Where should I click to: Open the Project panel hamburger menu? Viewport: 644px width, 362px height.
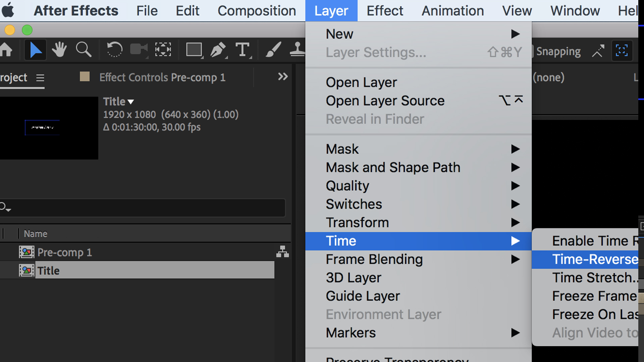[40, 78]
